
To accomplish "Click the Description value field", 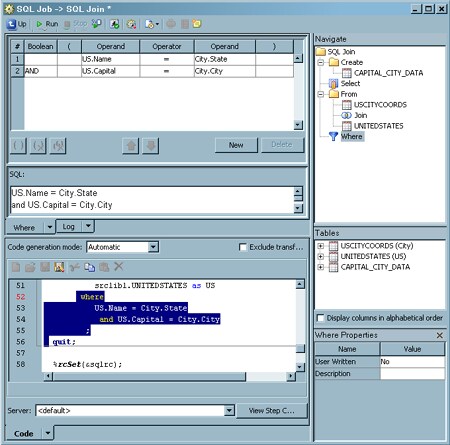I will pos(412,374).
